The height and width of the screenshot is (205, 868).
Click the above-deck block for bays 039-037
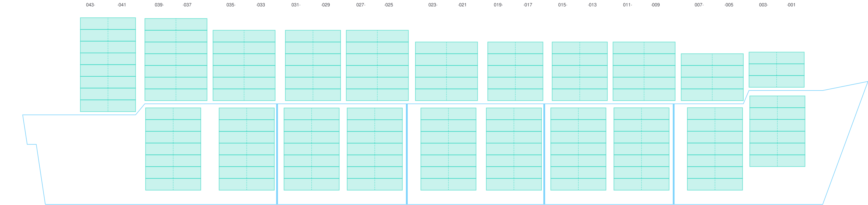coord(176,60)
